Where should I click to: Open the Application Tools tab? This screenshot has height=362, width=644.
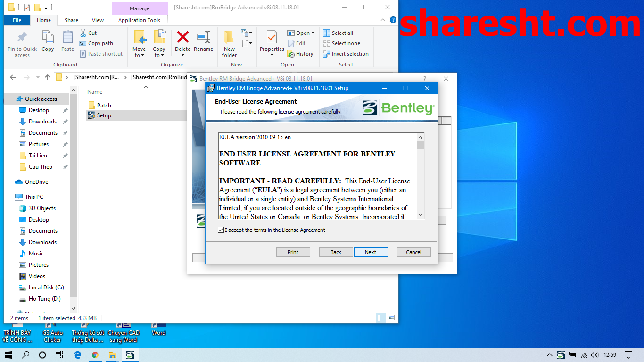(x=139, y=20)
